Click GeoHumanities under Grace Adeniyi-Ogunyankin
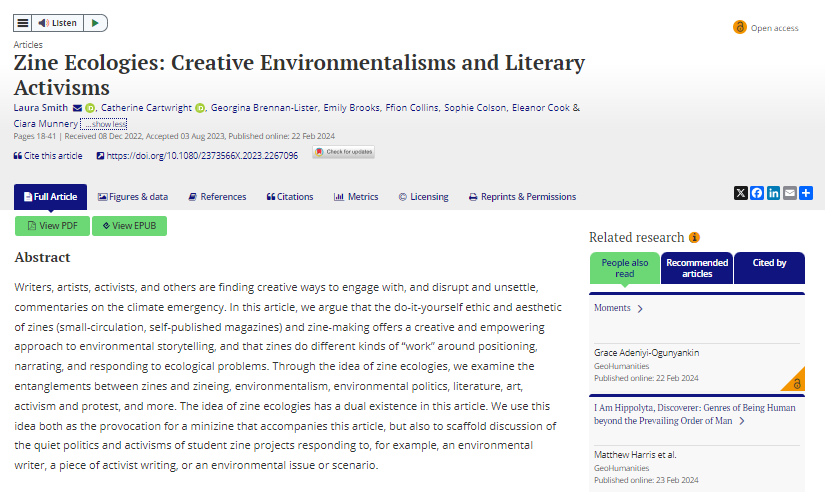Screen dimensions: 825x492 tap(621, 366)
